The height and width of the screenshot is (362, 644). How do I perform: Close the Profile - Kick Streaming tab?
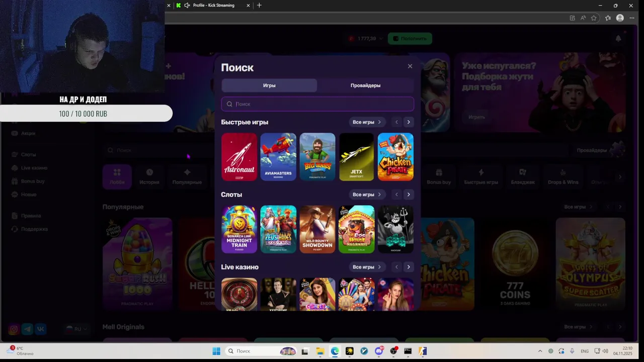click(x=248, y=6)
